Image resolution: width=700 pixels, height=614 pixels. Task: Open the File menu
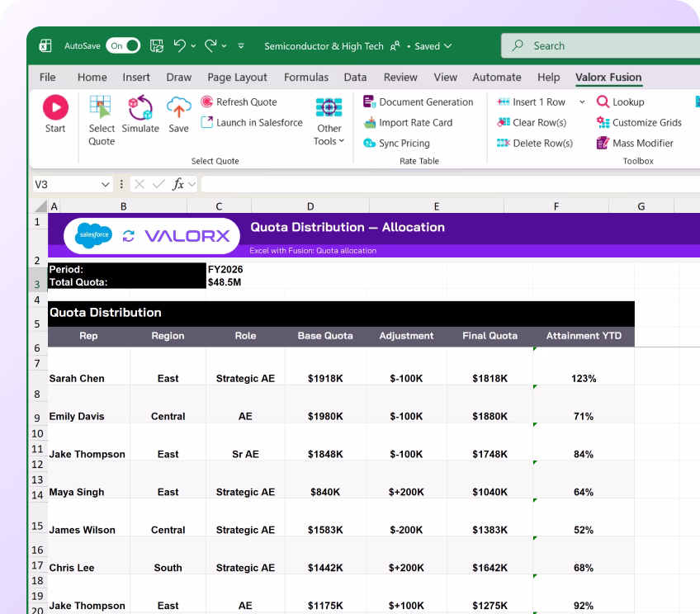[x=47, y=78]
